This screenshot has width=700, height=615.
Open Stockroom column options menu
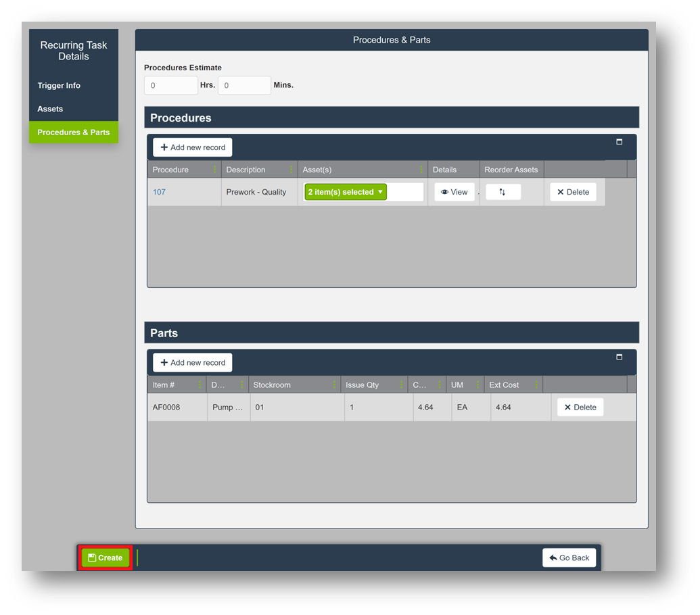[334, 385]
